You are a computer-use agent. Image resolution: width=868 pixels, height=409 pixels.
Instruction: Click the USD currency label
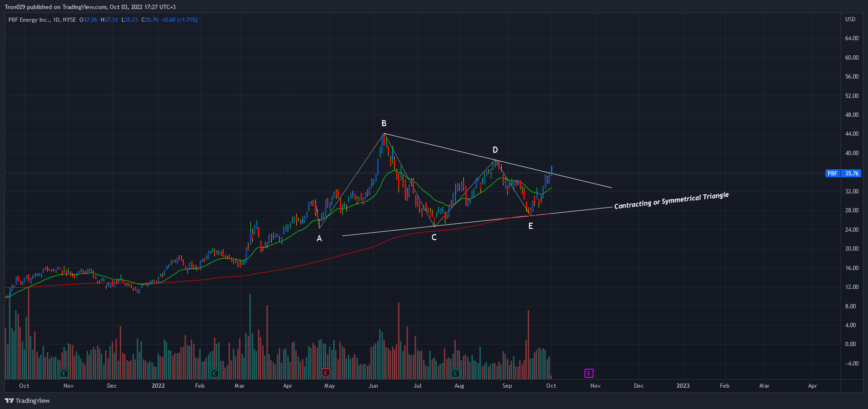tap(850, 19)
